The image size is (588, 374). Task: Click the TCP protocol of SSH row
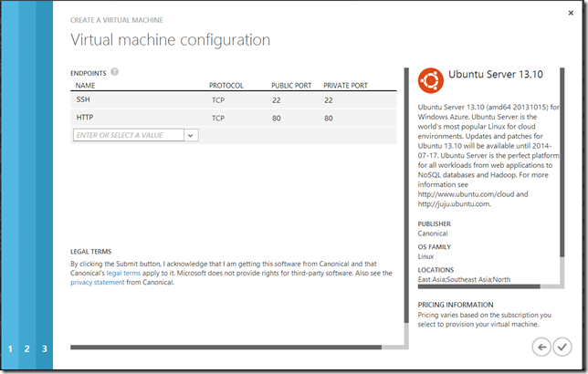pos(218,100)
